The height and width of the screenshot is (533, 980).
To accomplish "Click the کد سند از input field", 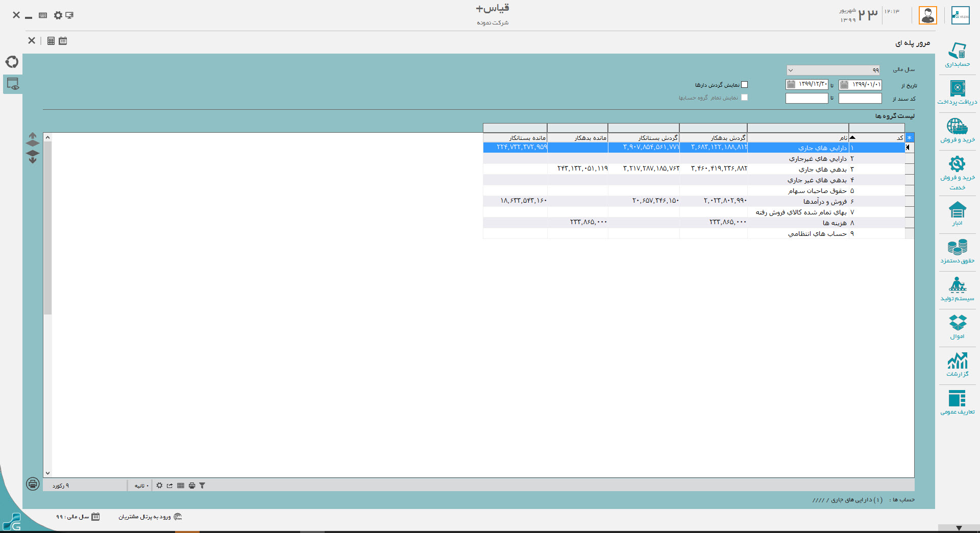I will pos(860,98).
